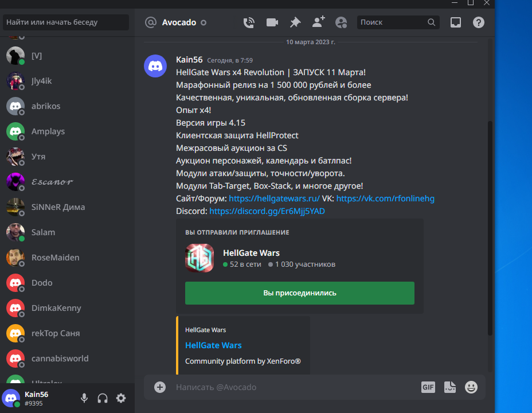Open the discord.gg invite link
532x413 pixels.
coord(267,211)
